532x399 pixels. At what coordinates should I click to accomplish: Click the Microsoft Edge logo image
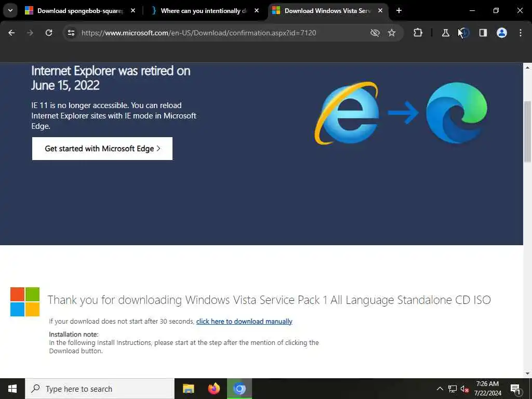tap(456, 113)
